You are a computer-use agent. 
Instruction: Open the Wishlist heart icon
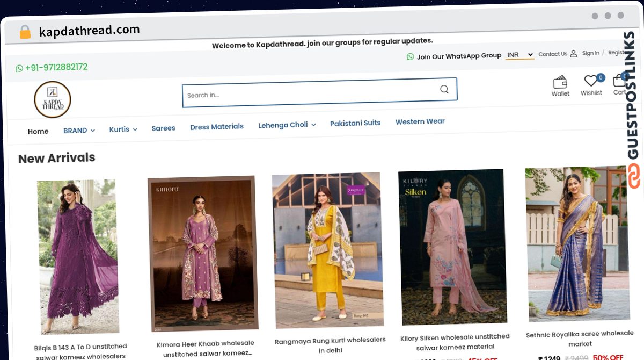click(591, 81)
